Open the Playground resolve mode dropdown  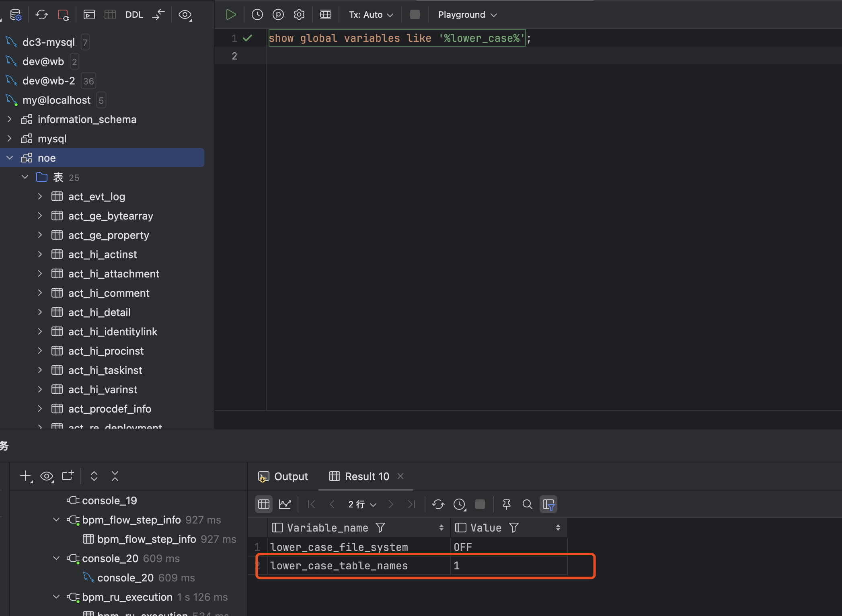tap(467, 15)
